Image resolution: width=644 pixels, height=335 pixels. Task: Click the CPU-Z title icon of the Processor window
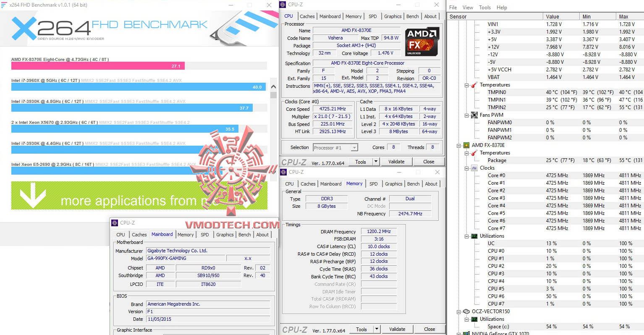click(283, 5)
